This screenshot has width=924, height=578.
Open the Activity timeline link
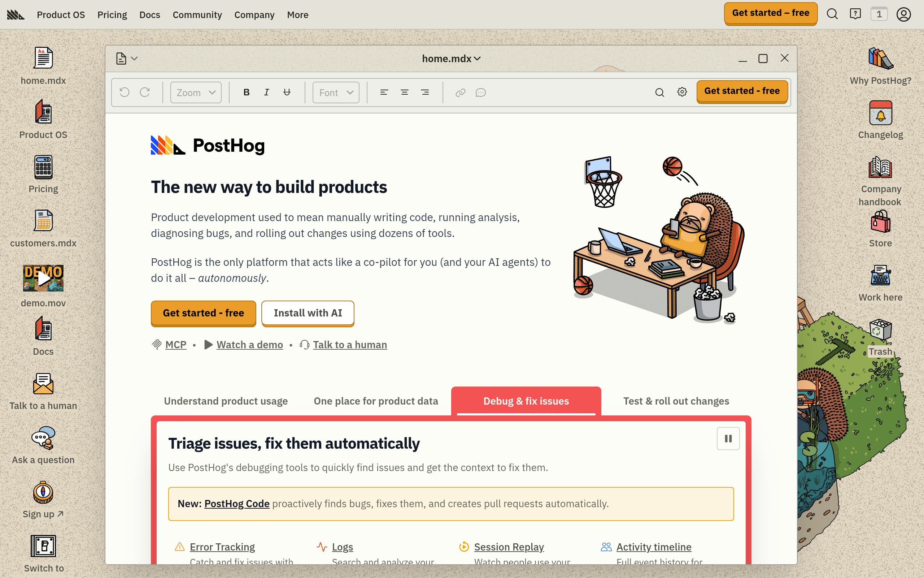pyautogui.click(x=654, y=547)
